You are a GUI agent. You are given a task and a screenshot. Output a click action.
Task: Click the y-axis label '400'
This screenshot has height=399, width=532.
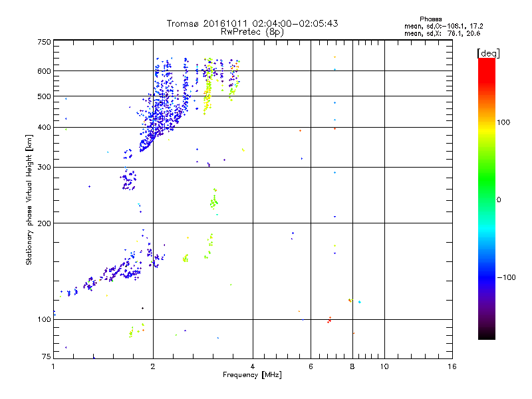(x=44, y=128)
